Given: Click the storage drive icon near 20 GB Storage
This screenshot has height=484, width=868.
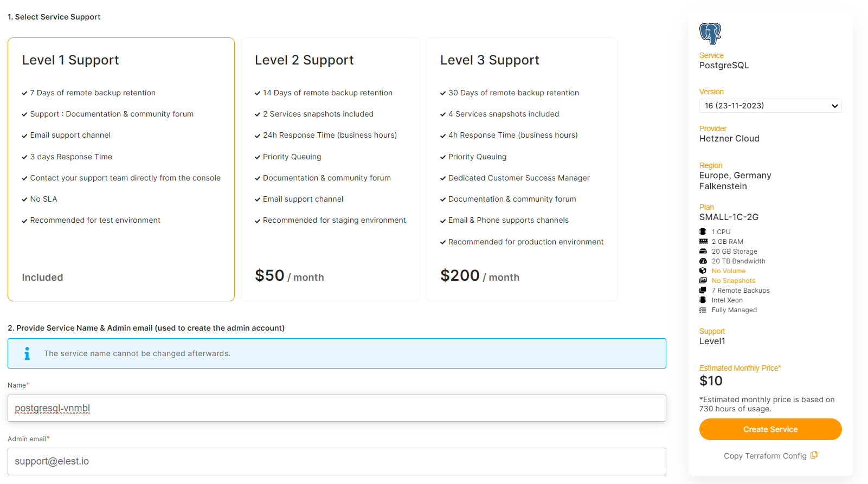Looking at the screenshot, I should (703, 251).
